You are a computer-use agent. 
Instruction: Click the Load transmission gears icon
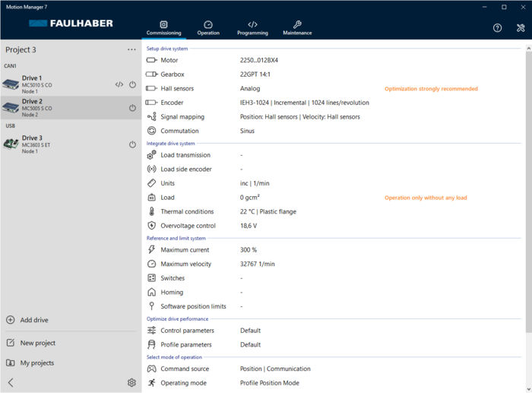click(152, 155)
